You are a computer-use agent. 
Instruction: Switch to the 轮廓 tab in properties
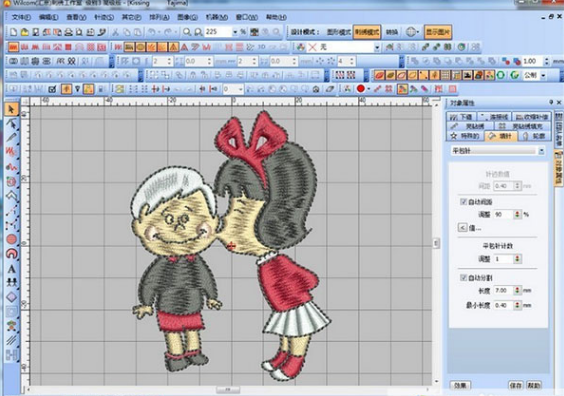[534, 136]
